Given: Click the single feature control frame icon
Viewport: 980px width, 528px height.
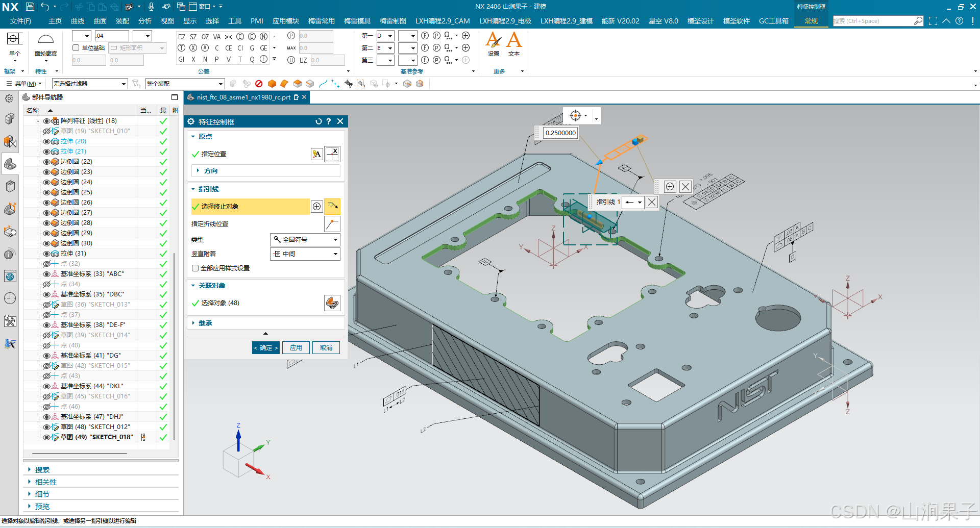Looking at the screenshot, I should tap(14, 39).
